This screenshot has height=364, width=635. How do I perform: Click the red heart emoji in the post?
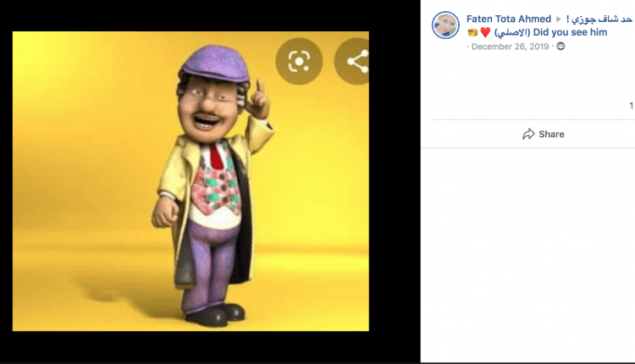(x=485, y=33)
